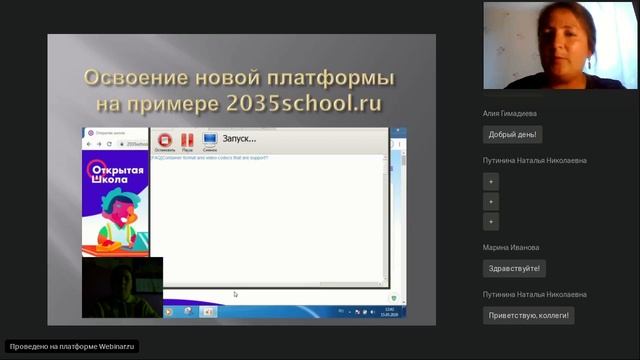Click the browser window vertical scrollbar
The height and width of the screenshot is (360, 640).
(x=404, y=227)
